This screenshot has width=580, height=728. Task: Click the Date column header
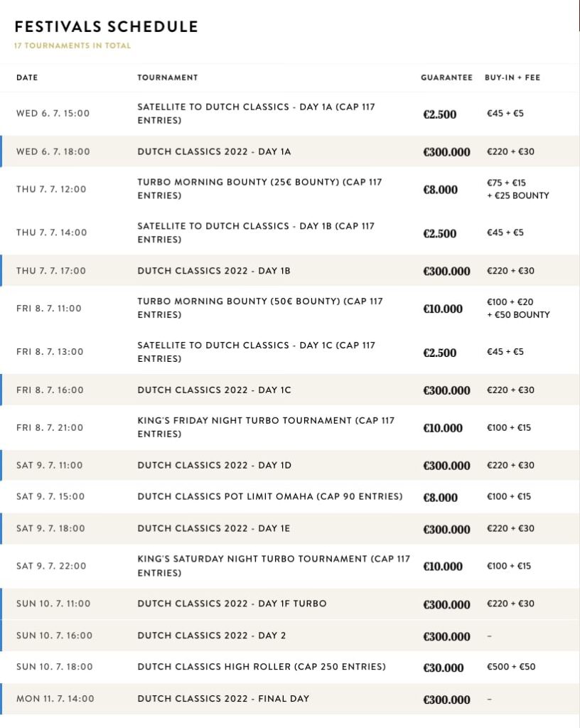pyautogui.click(x=27, y=77)
